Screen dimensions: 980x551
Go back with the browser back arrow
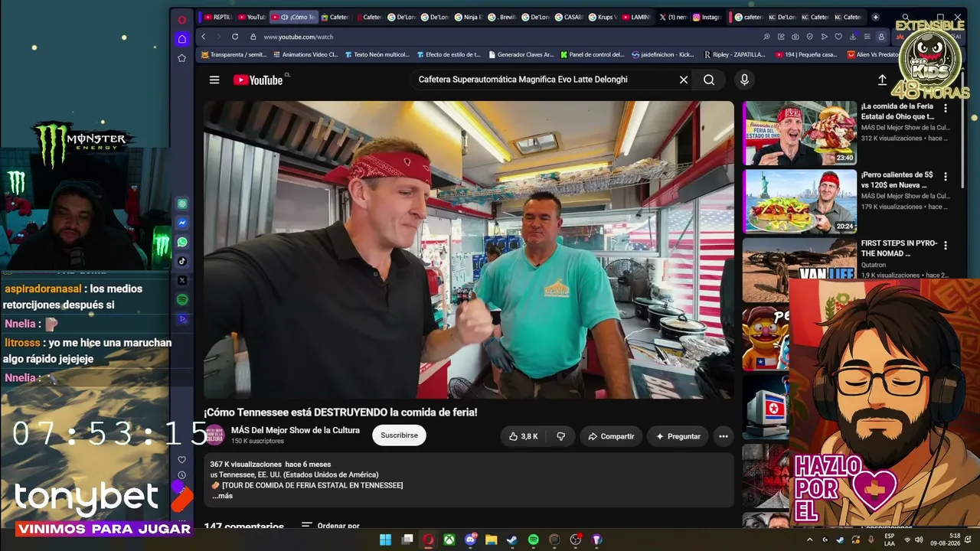pyautogui.click(x=204, y=37)
